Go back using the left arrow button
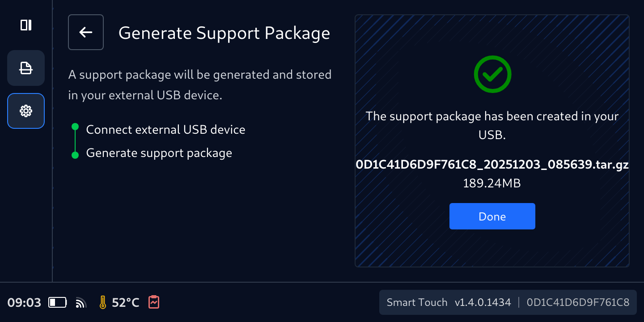Image resolution: width=644 pixels, height=322 pixels. [x=86, y=32]
